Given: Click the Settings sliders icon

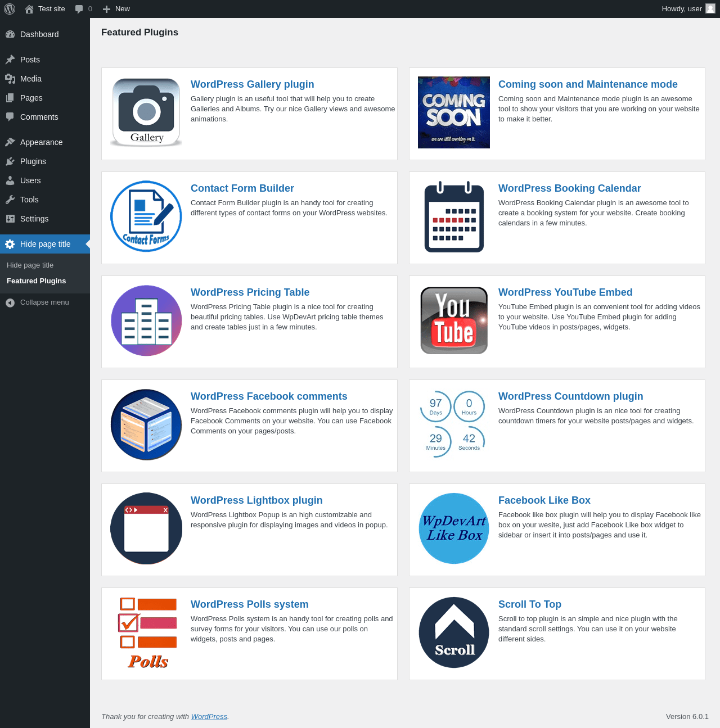Looking at the screenshot, I should pos(10,219).
